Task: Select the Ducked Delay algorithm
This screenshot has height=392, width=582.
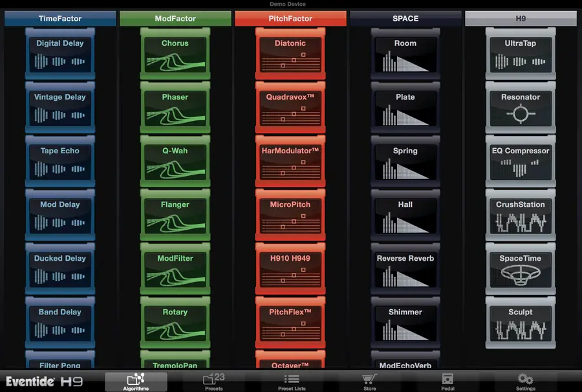Action: pos(59,268)
